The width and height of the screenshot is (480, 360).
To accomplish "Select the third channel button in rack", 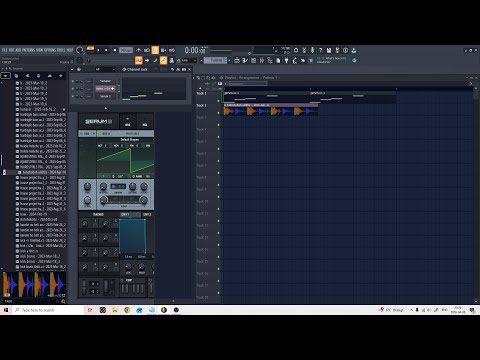I will pyautogui.click(x=105, y=96).
